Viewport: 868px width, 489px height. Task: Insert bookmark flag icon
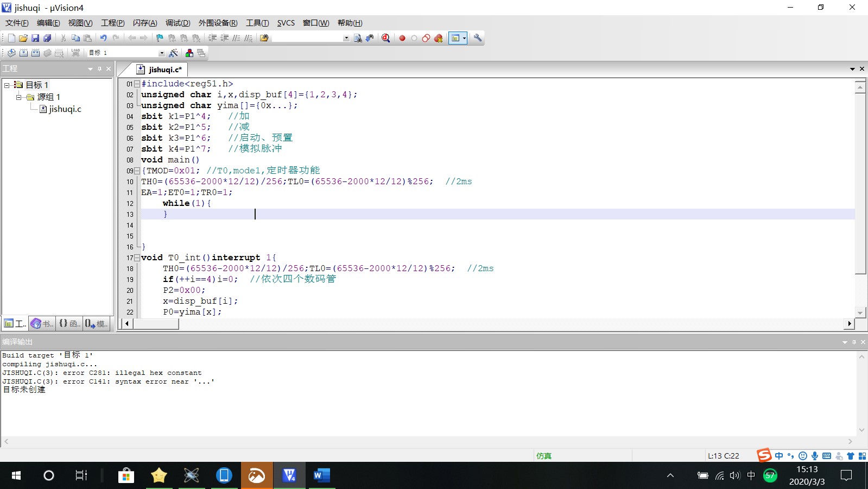160,38
